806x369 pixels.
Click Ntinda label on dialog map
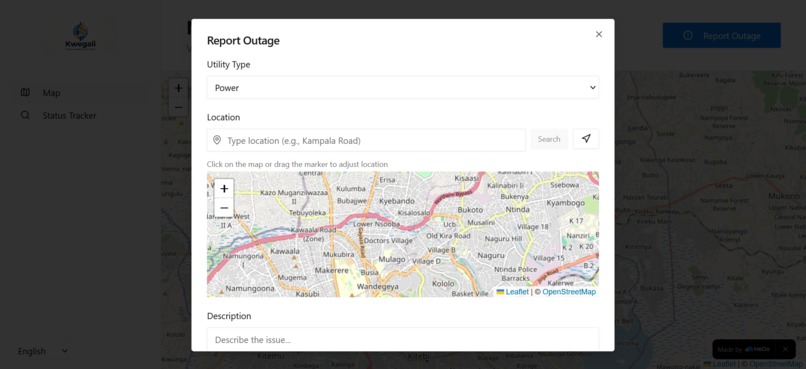[x=517, y=210]
